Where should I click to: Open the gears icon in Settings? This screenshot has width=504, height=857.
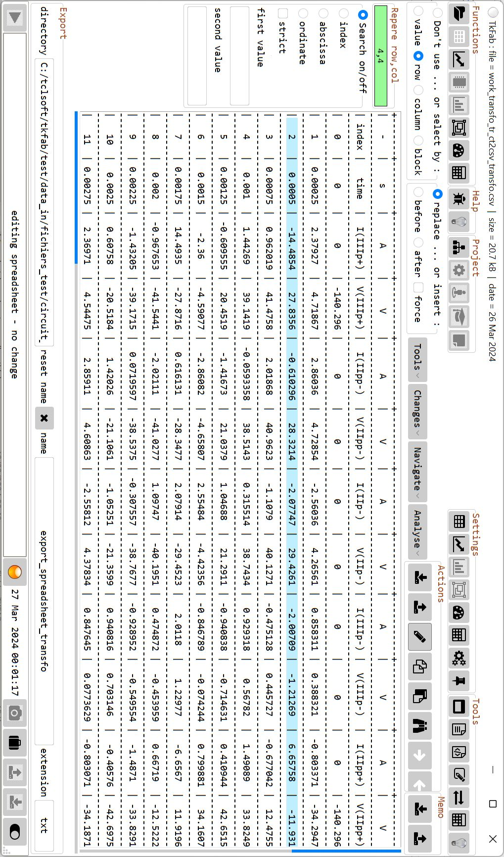click(x=459, y=658)
